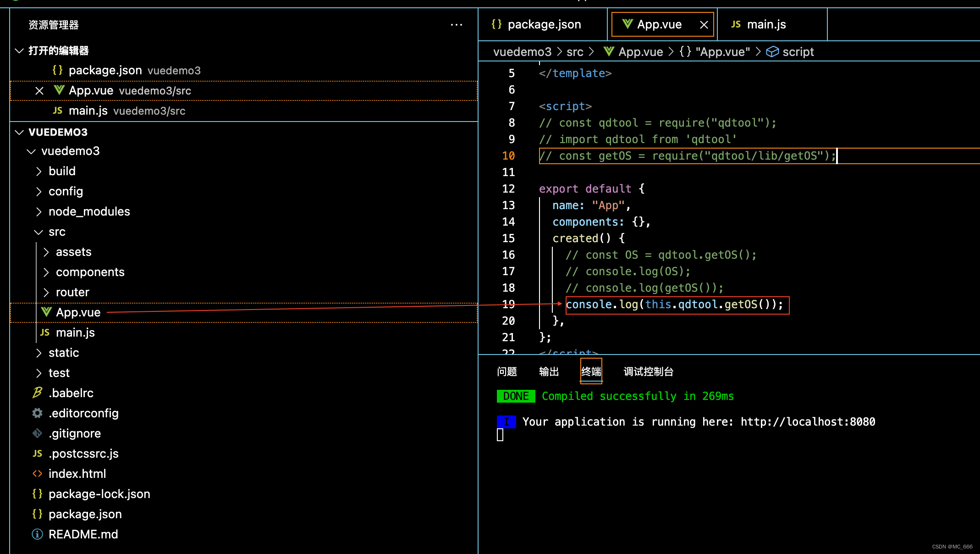Viewport: 980px width, 554px height.
Task: Click the commented require("qdtool") line 8
Action: (658, 123)
